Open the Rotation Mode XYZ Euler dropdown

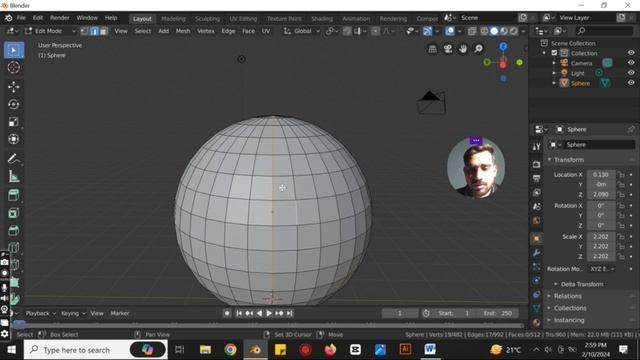(602, 269)
